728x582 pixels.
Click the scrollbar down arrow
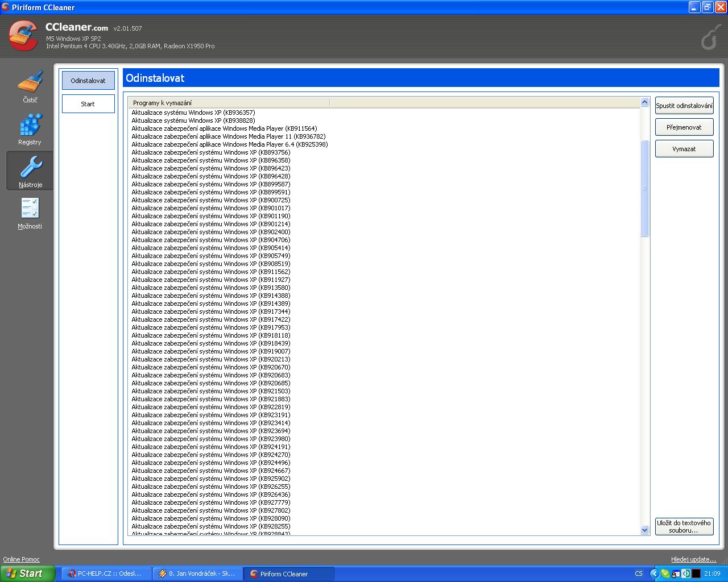pyautogui.click(x=644, y=530)
